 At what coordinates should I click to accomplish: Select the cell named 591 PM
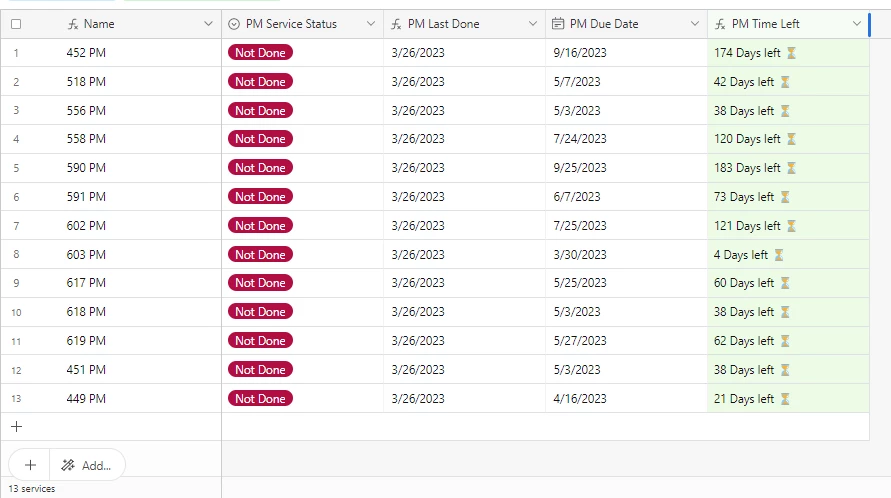tap(86, 197)
